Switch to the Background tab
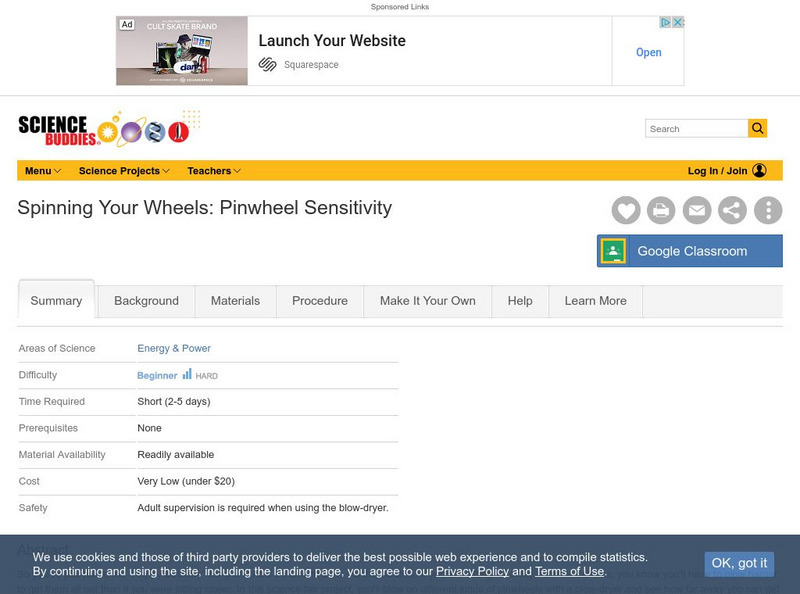This screenshot has height=594, width=800. pyautogui.click(x=146, y=301)
